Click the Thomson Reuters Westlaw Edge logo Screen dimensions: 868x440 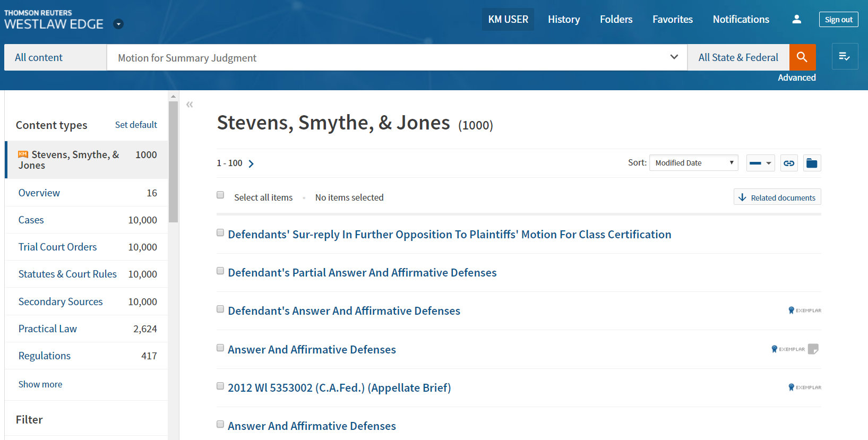coord(54,20)
